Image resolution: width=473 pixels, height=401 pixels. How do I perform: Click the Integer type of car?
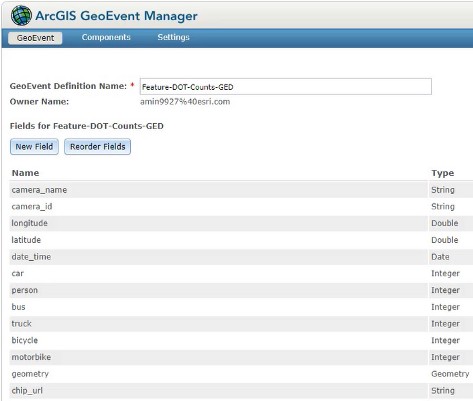(445, 274)
